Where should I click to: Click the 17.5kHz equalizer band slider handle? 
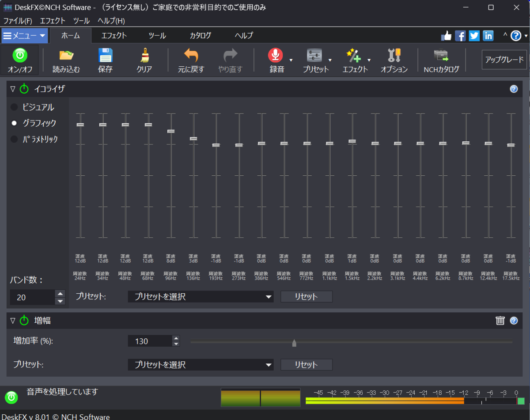[511, 145]
